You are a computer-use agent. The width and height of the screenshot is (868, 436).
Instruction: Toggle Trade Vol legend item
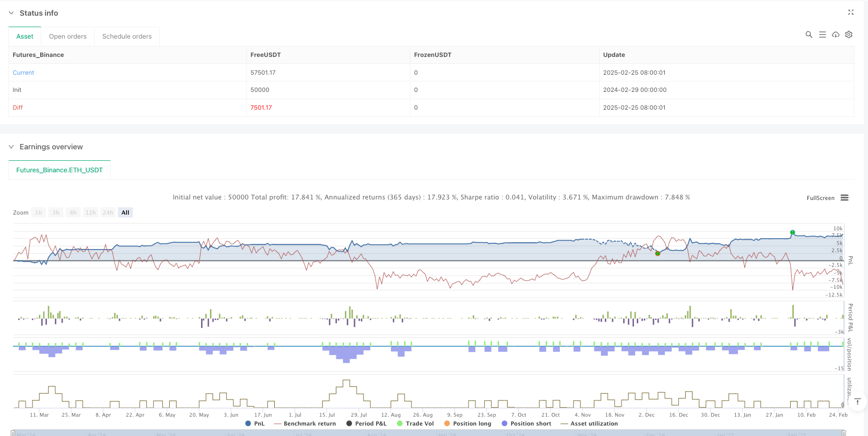(415, 423)
